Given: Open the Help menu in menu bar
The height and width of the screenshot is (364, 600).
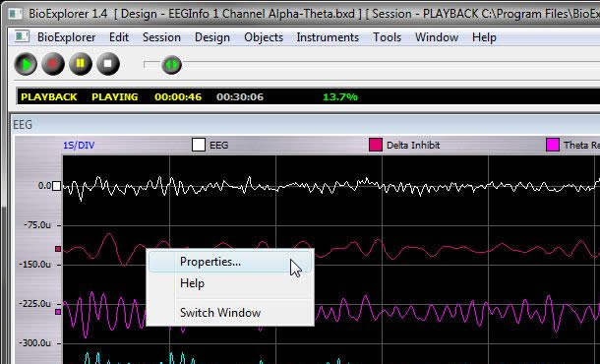Looking at the screenshot, I should 484,37.
